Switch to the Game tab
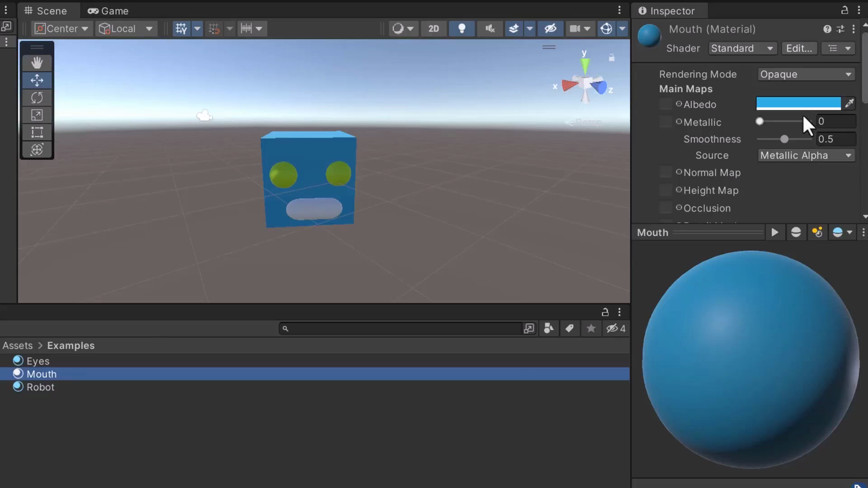 (108, 10)
